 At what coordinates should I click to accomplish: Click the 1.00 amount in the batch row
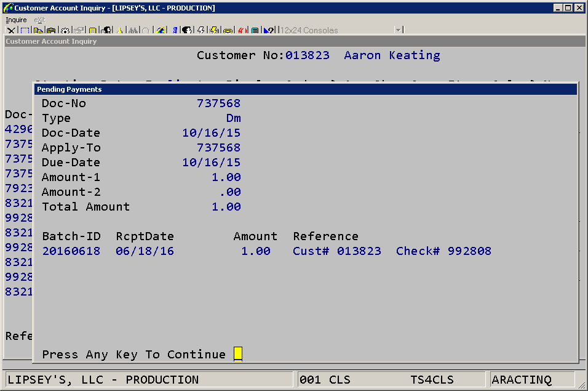pyautogui.click(x=256, y=251)
